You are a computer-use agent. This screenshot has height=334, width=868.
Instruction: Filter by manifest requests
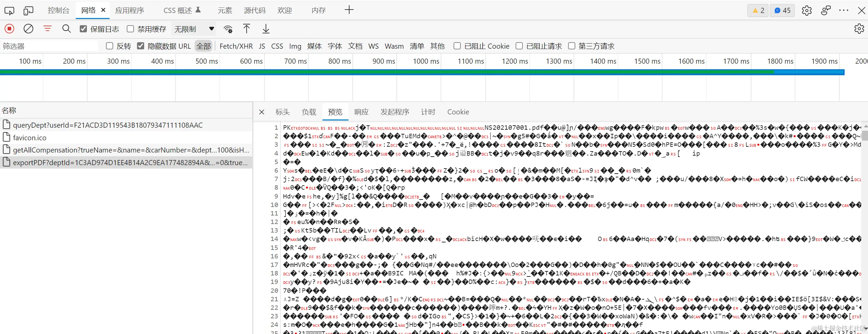tap(417, 46)
